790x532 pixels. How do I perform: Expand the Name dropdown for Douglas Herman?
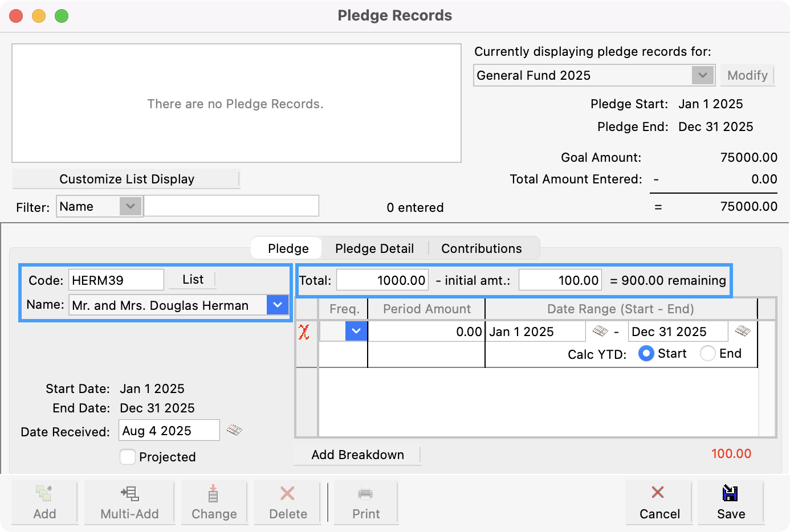coord(278,305)
